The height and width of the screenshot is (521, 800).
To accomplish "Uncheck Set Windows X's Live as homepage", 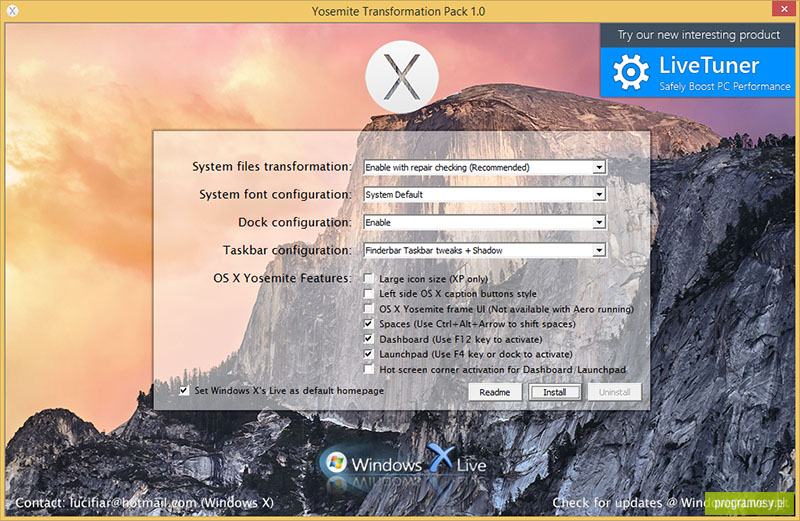I will coord(184,390).
